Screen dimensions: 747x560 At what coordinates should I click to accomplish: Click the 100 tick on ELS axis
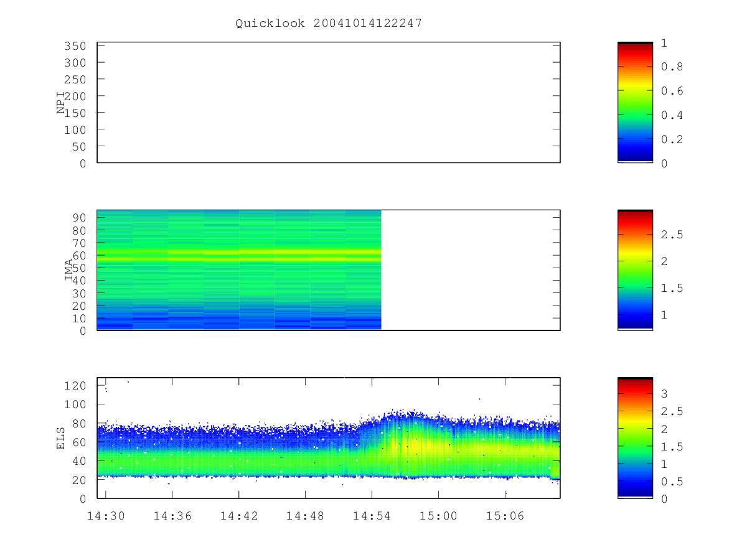pos(76,404)
